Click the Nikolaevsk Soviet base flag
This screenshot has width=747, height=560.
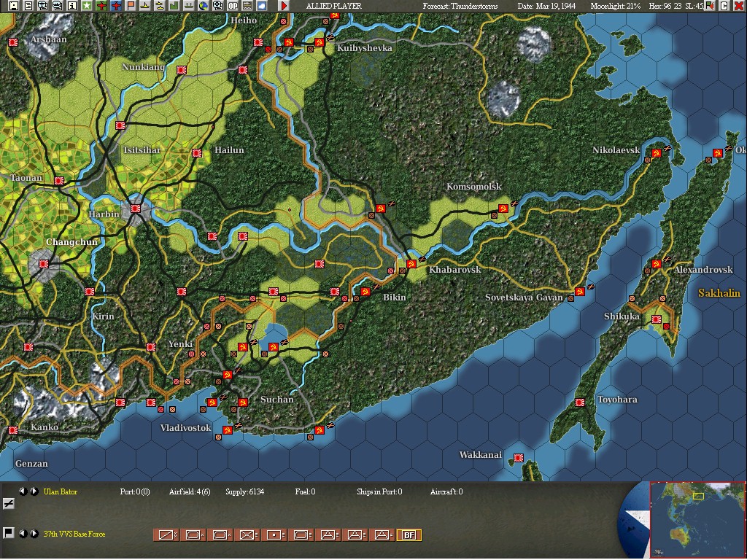tap(656, 153)
